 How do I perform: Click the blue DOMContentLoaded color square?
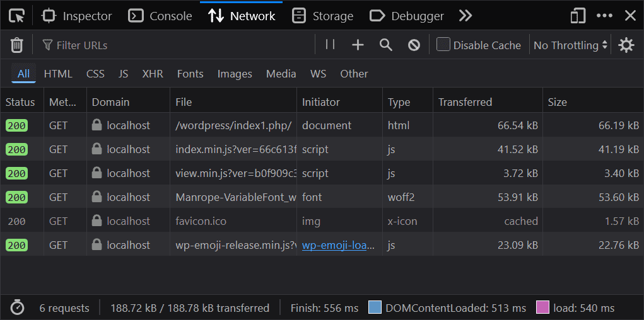375,307
